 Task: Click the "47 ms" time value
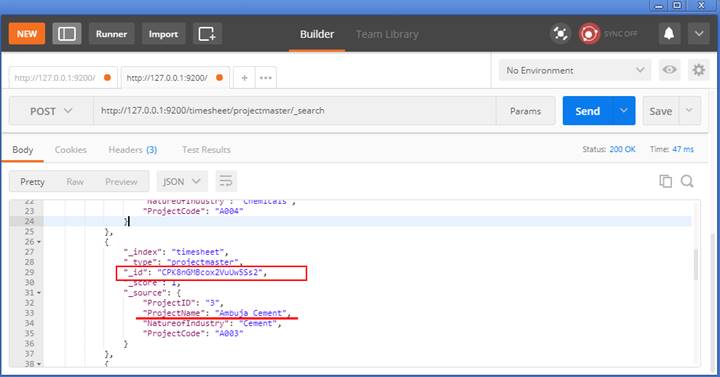coord(683,149)
